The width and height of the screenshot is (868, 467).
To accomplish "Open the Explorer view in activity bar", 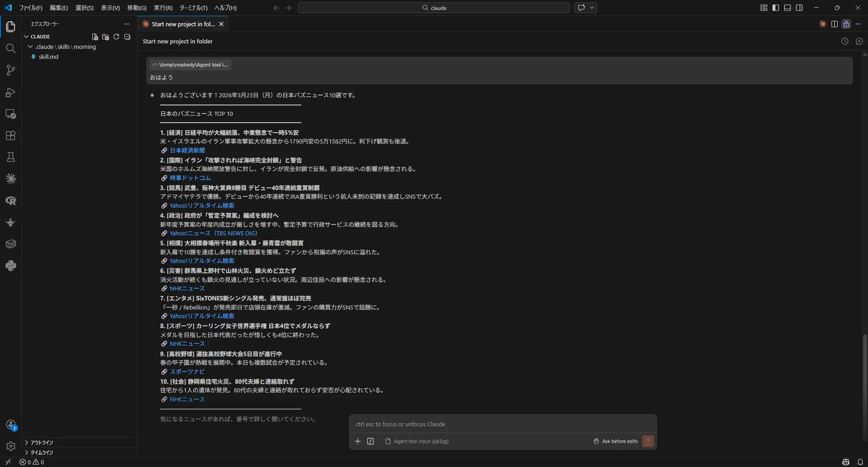I will click(x=10, y=27).
